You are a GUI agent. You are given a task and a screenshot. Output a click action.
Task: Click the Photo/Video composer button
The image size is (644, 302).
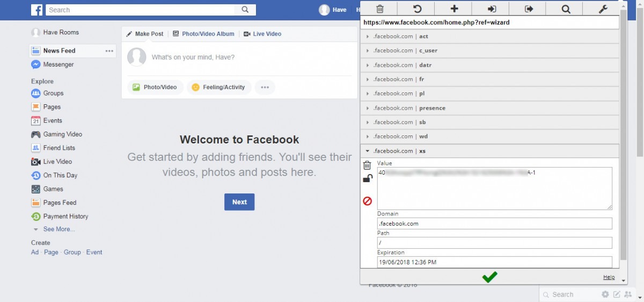coord(155,87)
